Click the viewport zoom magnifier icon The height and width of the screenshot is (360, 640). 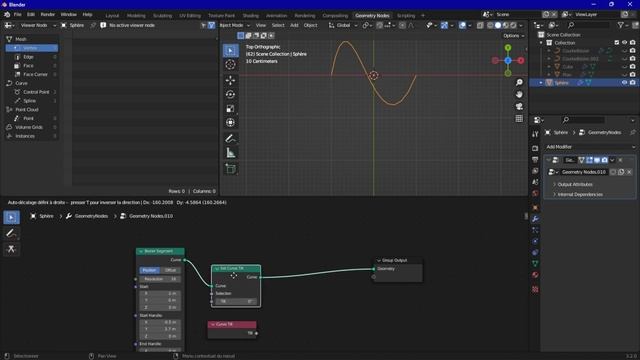tap(519, 82)
